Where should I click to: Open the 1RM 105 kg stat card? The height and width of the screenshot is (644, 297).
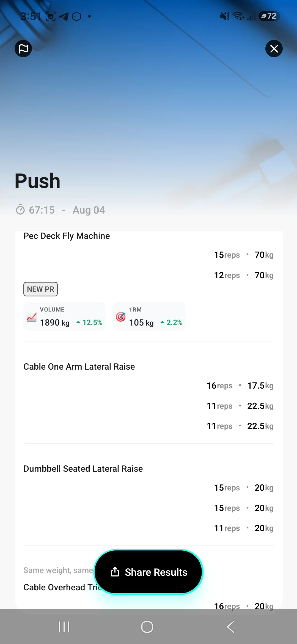(149, 316)
